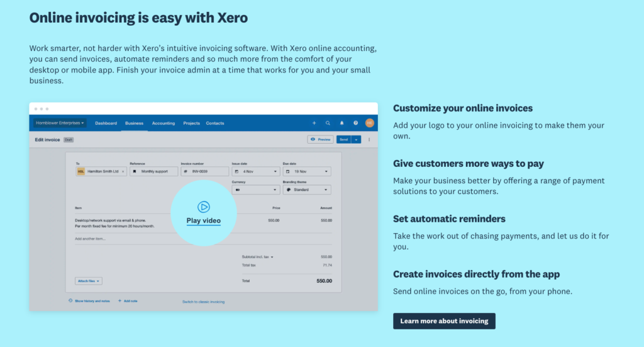Click the Invoice number field INV-0039
This screenshot has height=347, width=644.
pyautogui.click(x=204, y=171)
